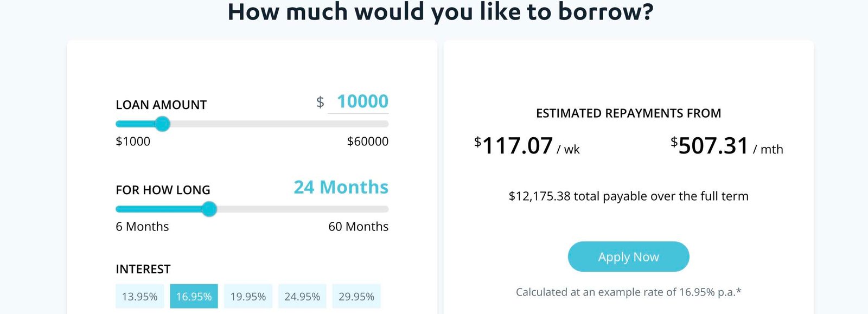Pick the 24.95% interest rate
This screenshot has width=868, height=314.
click(302, 297)
